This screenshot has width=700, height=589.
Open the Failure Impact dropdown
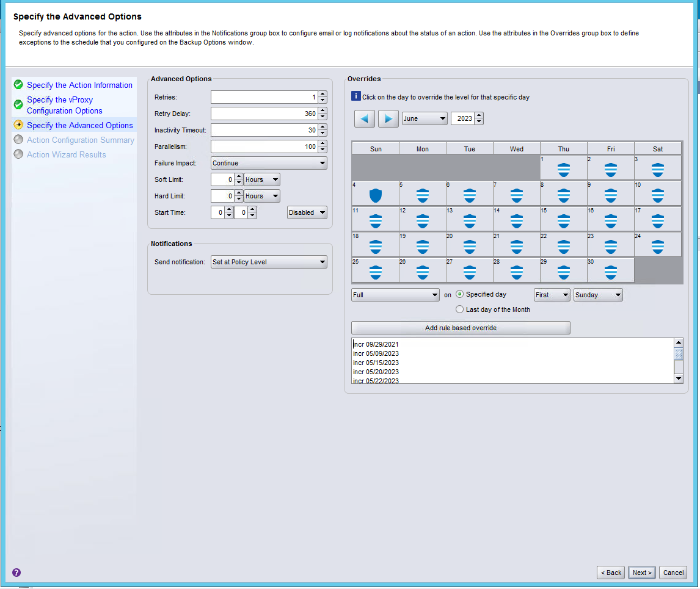(269, 163)
